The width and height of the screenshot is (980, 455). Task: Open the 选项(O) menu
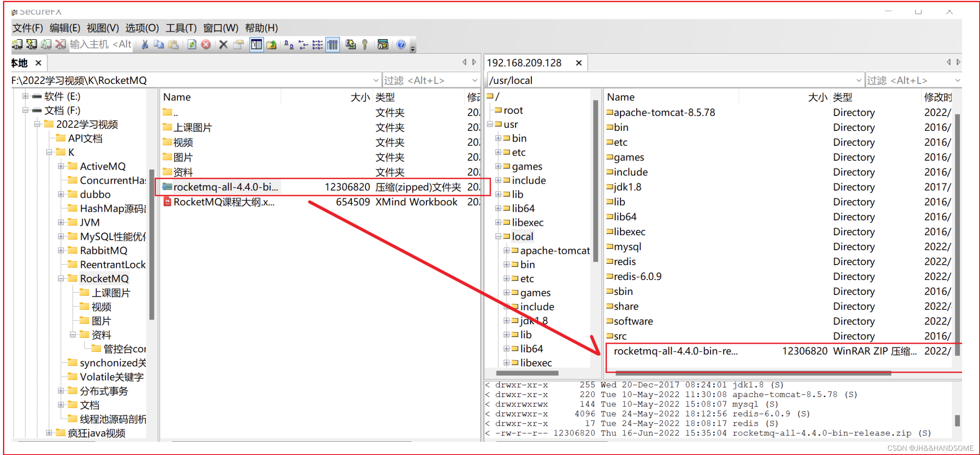coord(142,28)
